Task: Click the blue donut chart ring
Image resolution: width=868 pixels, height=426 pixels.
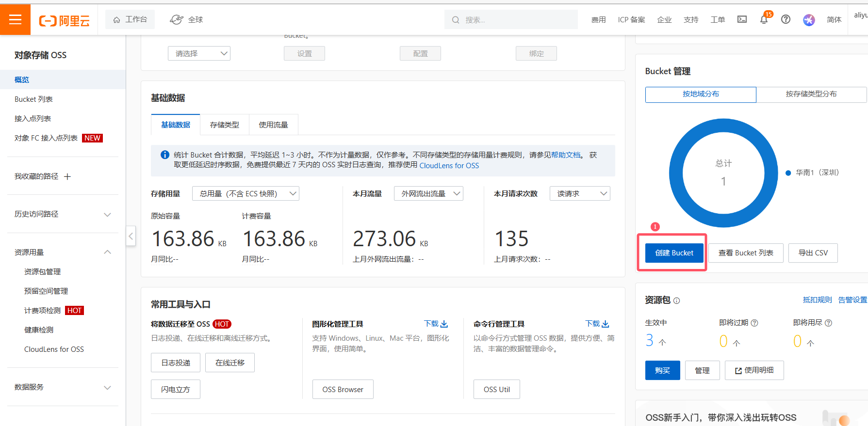Action: click(675, 173)
